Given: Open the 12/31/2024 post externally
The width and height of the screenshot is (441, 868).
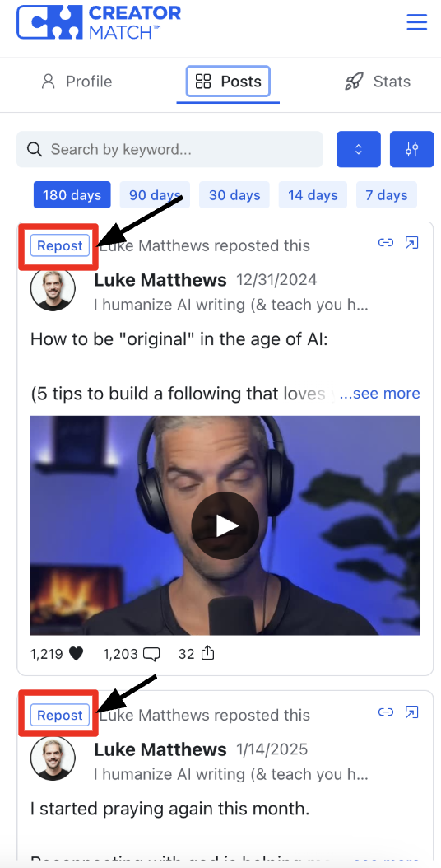Looking at the screenshot, I should pyautogui.click(x=411, y=242).
